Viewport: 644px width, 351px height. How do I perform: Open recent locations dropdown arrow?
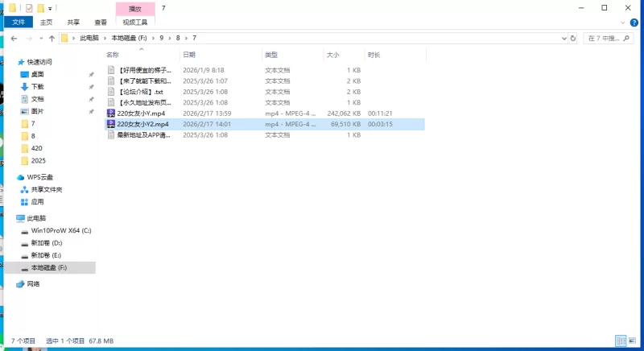pos(41,38)
